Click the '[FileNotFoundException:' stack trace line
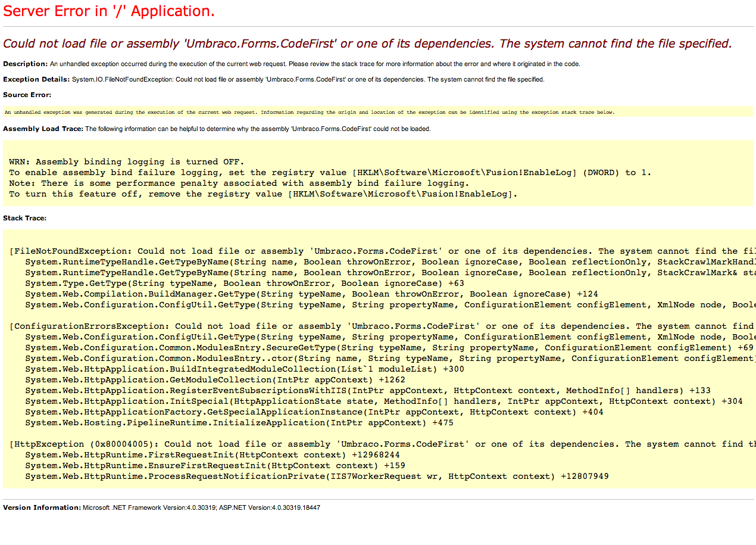 [381, 251]
